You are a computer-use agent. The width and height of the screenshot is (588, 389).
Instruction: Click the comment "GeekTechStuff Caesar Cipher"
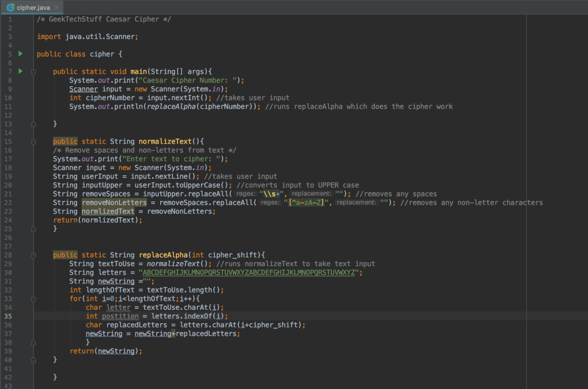[x=104, y=19]
